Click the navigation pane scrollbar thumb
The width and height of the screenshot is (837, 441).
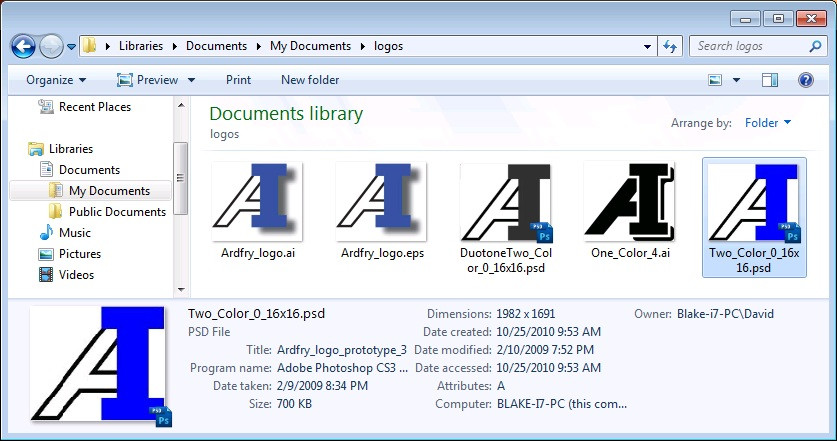[180, 178]
